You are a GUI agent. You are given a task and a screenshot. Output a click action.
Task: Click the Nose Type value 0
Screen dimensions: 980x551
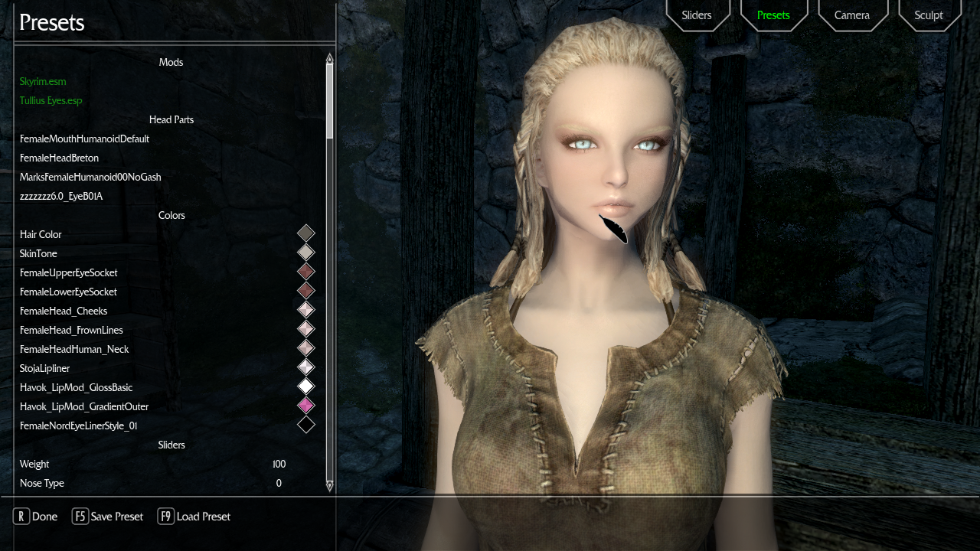pyautogui.click(x=279, y=483)
